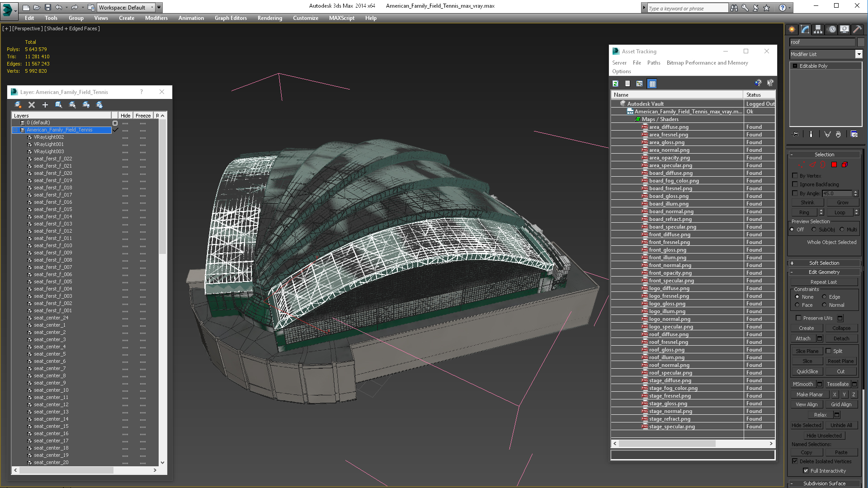
Task: Collapse the Selection rollout
Action: 824,155
